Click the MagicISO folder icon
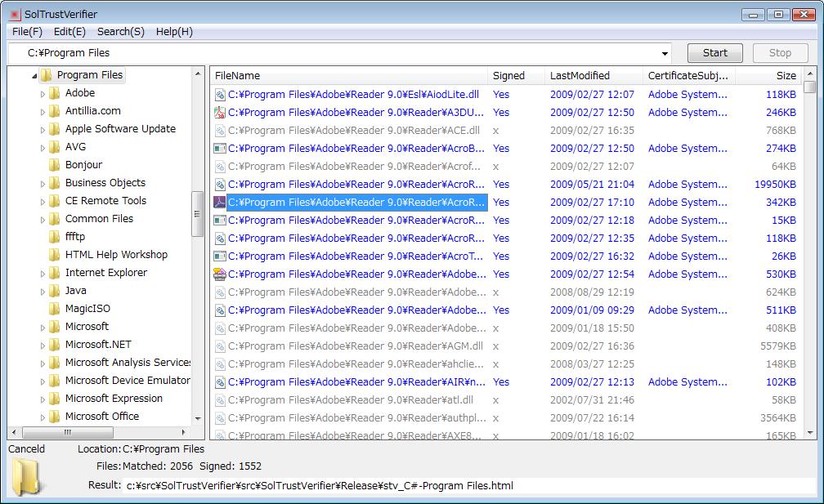Image resolution: width=824 pixels, height=504 pixels. tap(54, 310)
